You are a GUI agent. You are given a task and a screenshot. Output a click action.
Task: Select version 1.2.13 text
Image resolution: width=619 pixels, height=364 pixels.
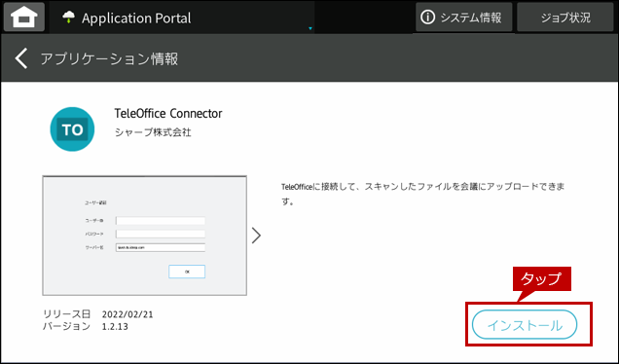tap(115, 326)
